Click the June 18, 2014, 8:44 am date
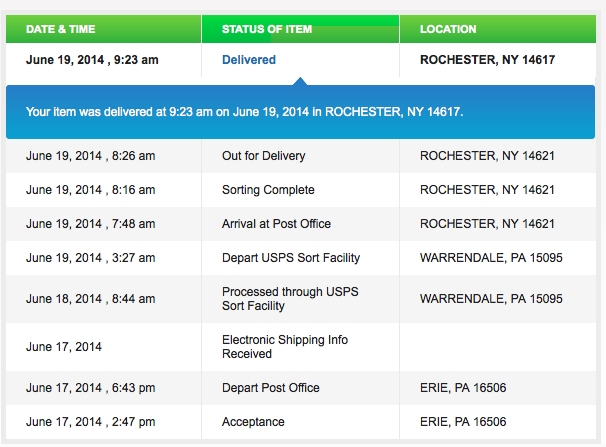 (91, 298)
